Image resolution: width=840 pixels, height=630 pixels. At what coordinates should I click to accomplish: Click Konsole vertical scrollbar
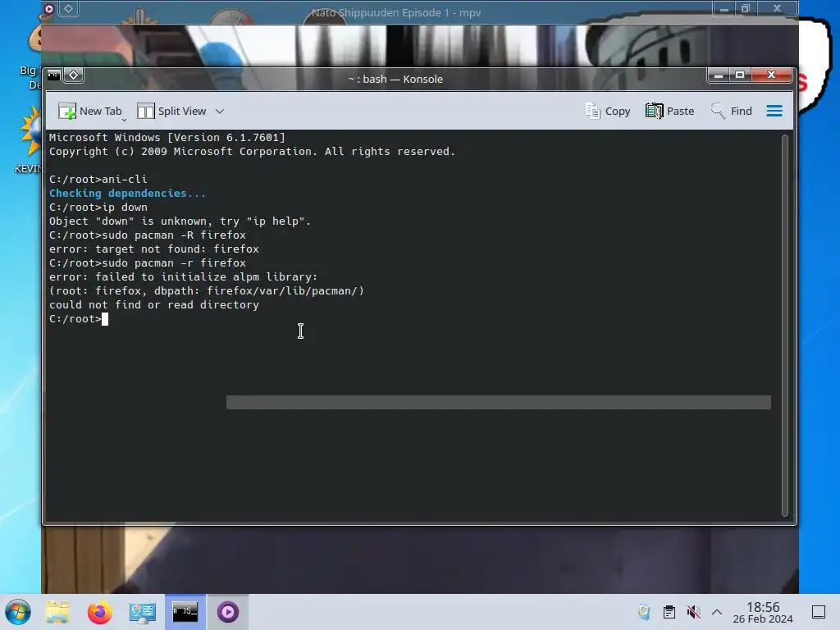coord(785,326)
